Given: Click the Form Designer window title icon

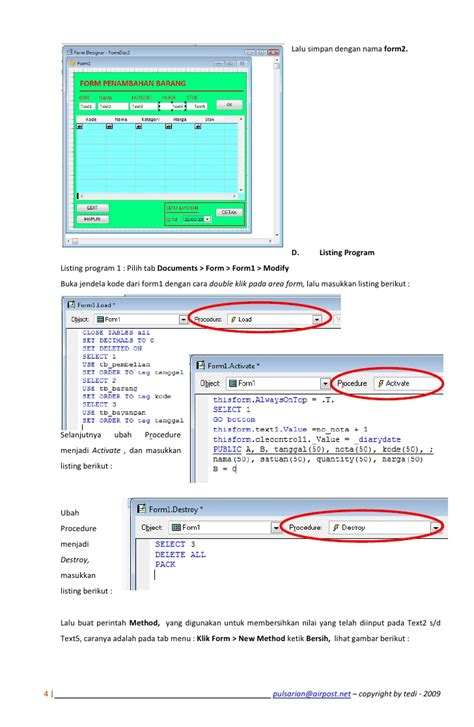Looking at the screenshot, I should pos(69,52).
